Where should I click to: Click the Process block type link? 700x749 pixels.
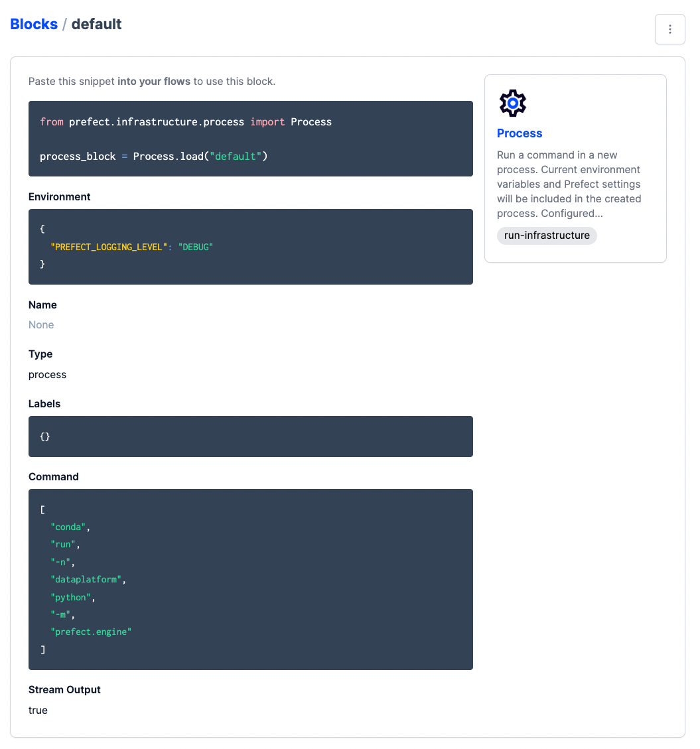(520, 133)
